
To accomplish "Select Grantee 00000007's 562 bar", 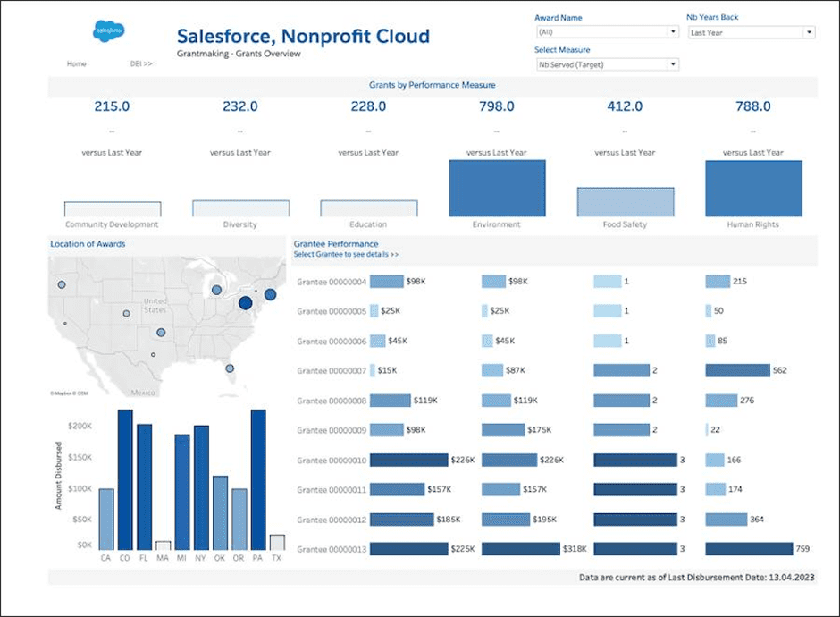I will pyautogui.click(x=737, y=370).
